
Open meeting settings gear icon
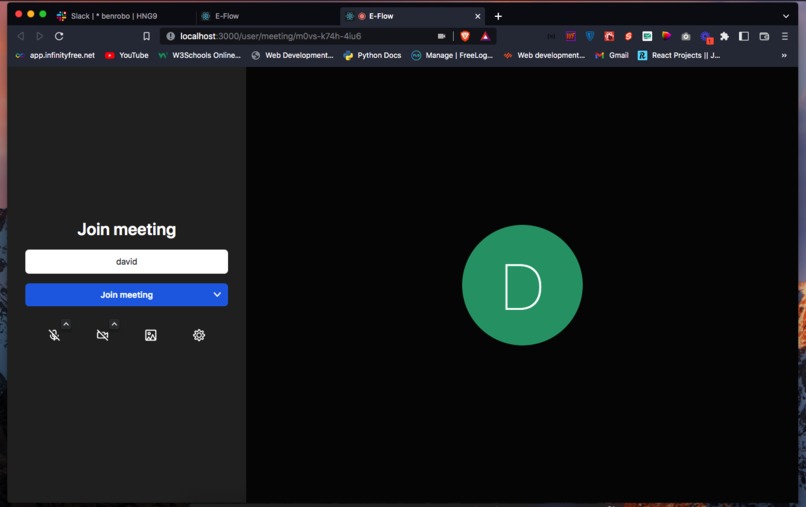point(199,335)
